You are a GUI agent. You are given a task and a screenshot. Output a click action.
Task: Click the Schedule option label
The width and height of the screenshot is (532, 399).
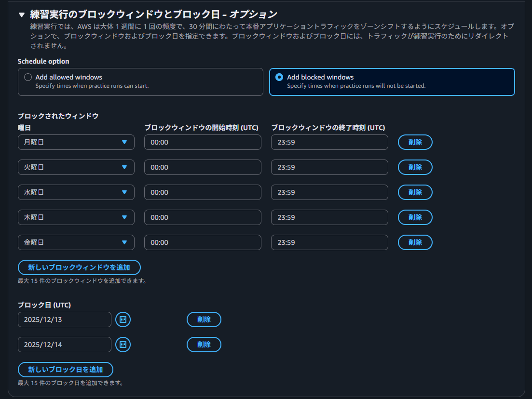(x=43, y=61)
